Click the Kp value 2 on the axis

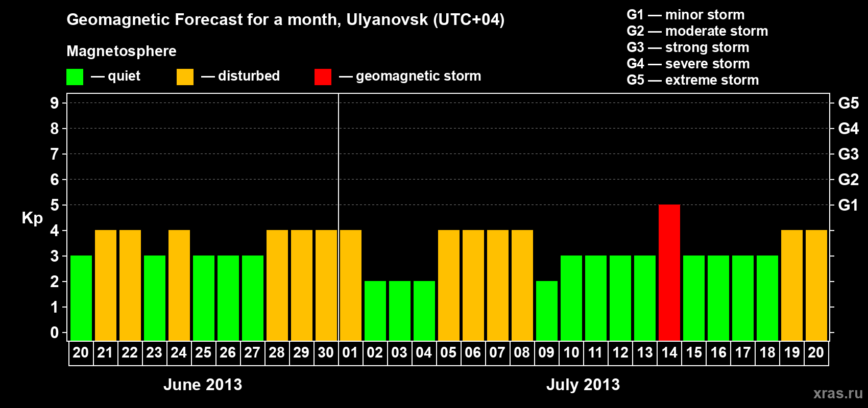[55, 282]
